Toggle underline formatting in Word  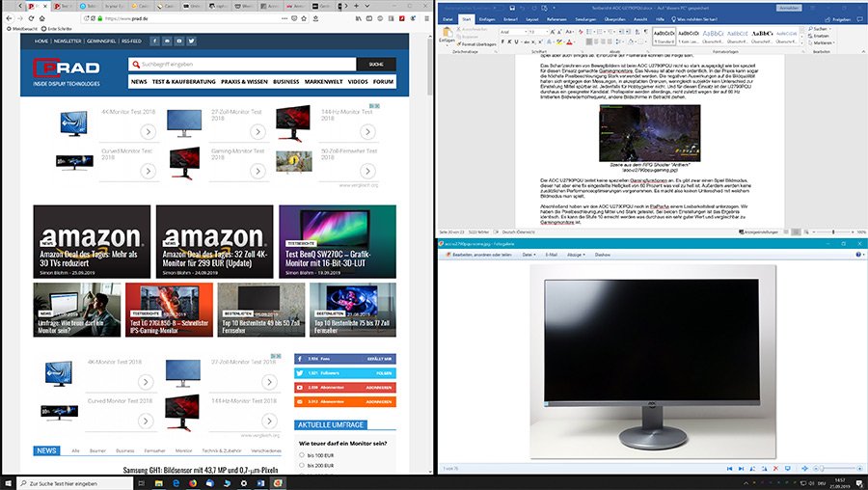517,41
